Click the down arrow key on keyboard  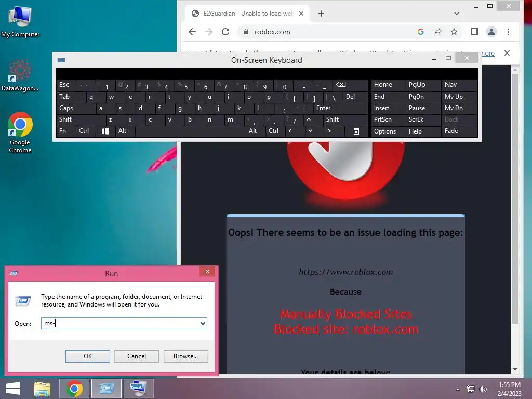tap(310, 131)
